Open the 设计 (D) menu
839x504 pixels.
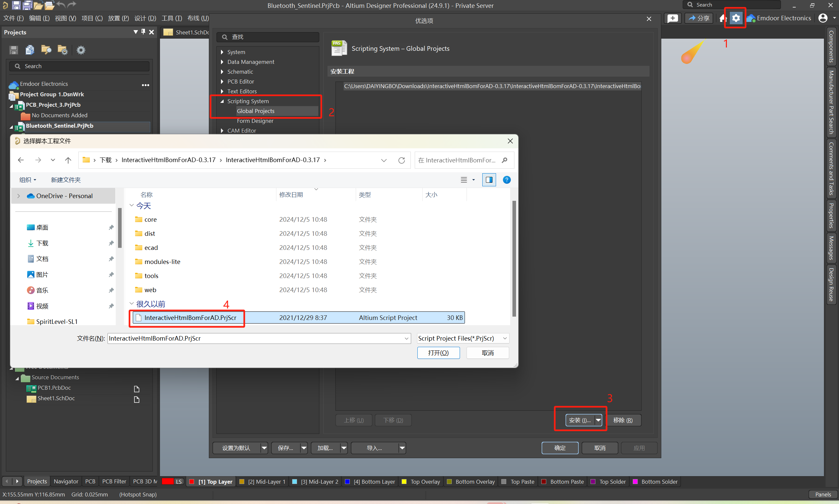[x=145, y=18]
